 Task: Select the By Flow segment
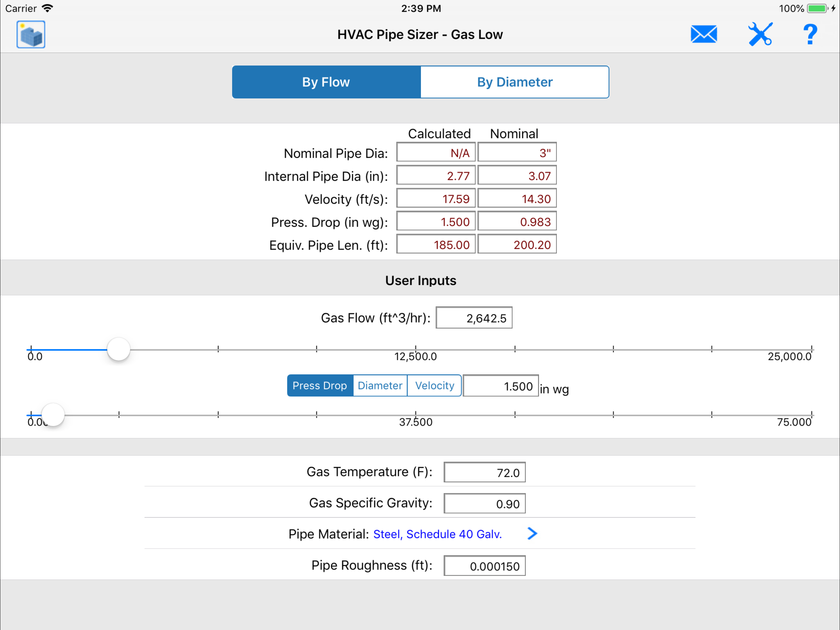pyautogui.click(x=326, y=82)
